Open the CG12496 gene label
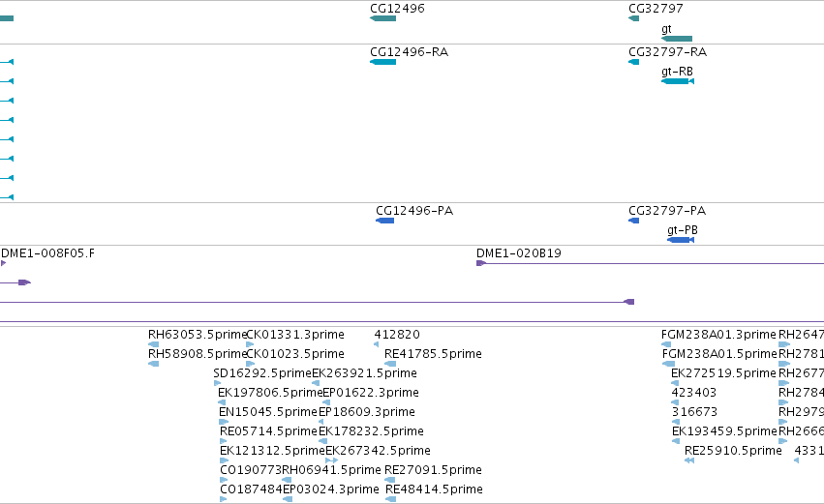The width and height of the screenshot is (824, 504). point(397,9)
